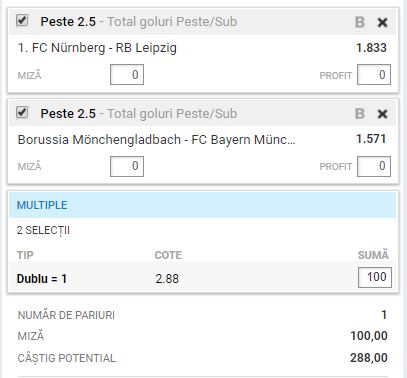Click the 1.571 odds value
The height and width of the screenshot is (378, 407).
[371, 139]
